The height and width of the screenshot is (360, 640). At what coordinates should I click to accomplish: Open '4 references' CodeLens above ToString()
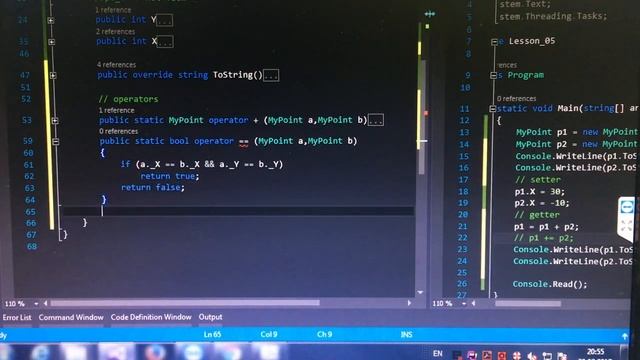coord(116,64)
